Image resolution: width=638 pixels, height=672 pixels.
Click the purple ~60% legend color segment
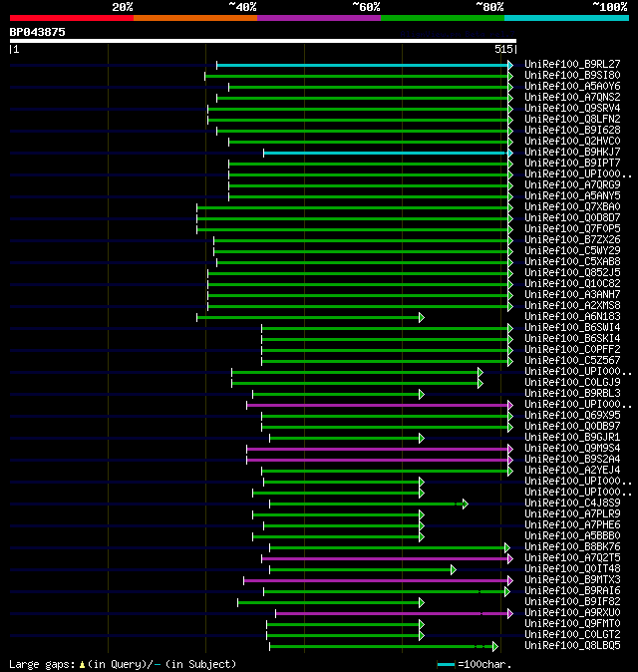[x=319, y=18]
